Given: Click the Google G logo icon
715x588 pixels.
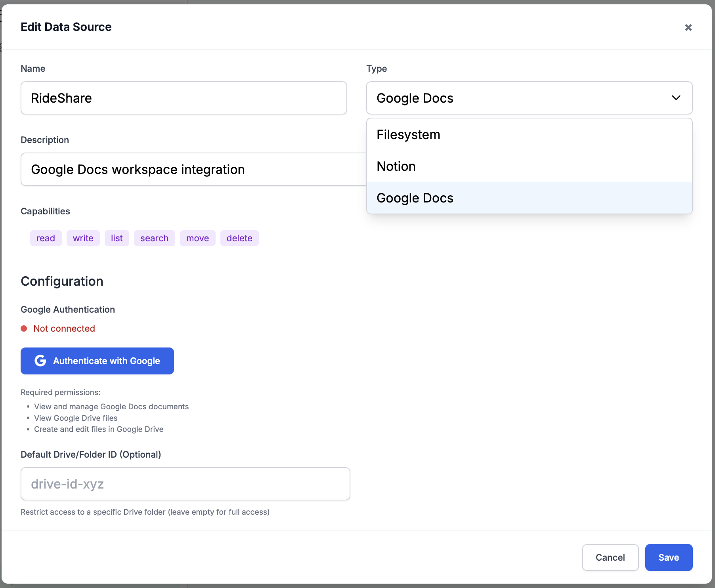Looking at the screenshot, I should coord(40,361).
